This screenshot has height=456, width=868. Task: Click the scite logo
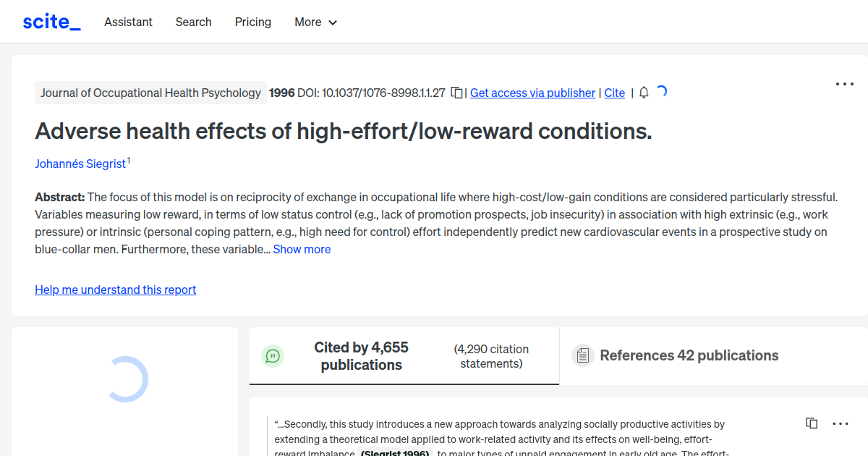point(51,21)
